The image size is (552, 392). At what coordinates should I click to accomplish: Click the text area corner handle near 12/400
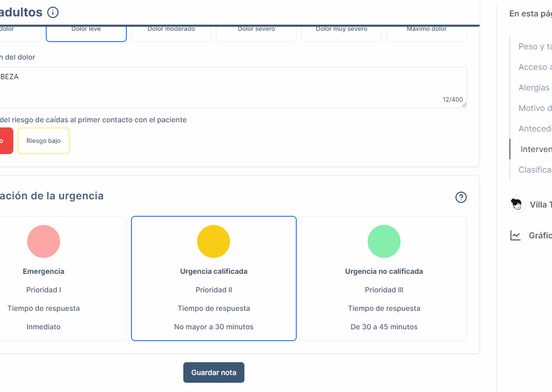[x=464, y=105]
